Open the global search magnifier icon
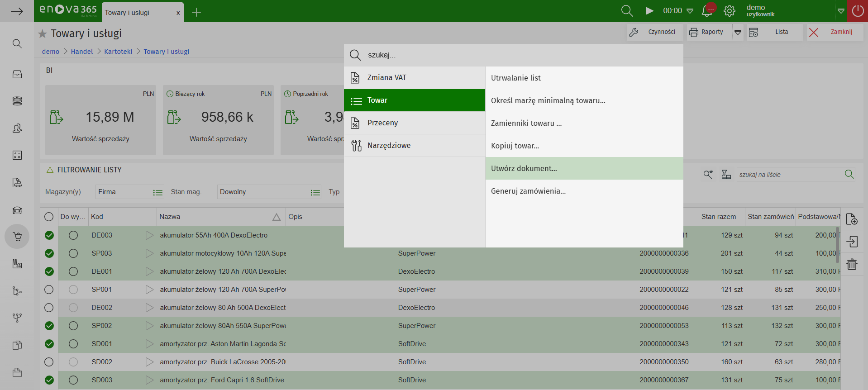 pos(627,11)
